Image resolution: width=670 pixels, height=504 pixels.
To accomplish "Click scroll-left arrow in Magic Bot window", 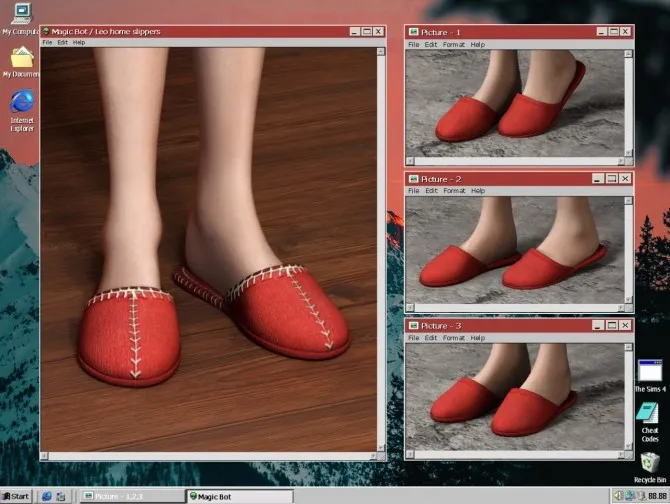I will pyautogui.click(x=44, y=457).
